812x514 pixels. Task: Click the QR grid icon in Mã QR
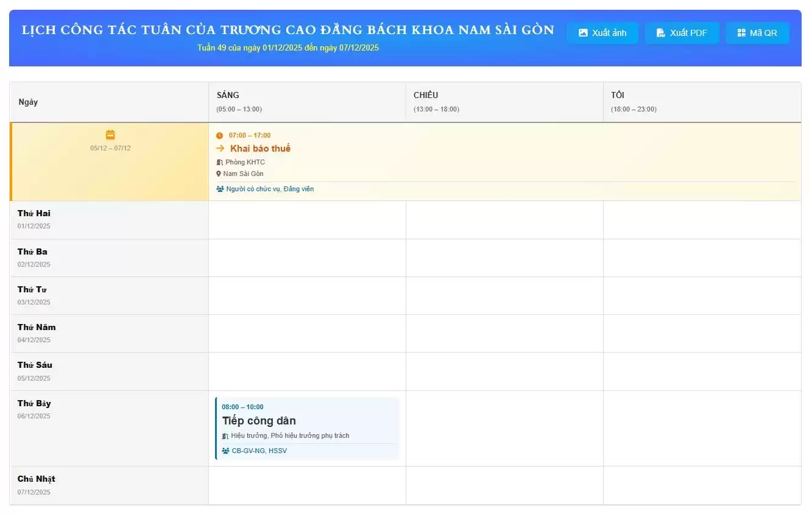[x=741, y=33]
